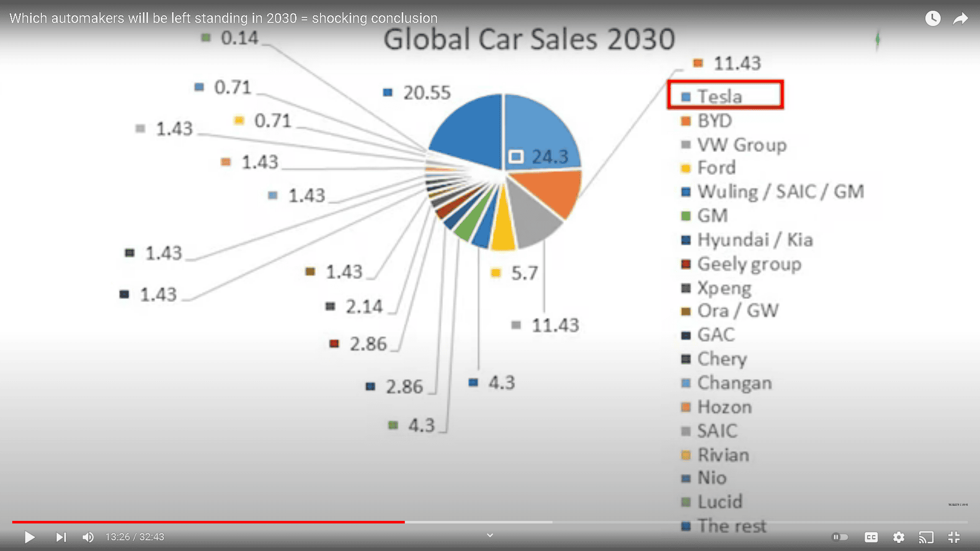
Task: Open the video settings gear
Action: (x=899, y=537)
